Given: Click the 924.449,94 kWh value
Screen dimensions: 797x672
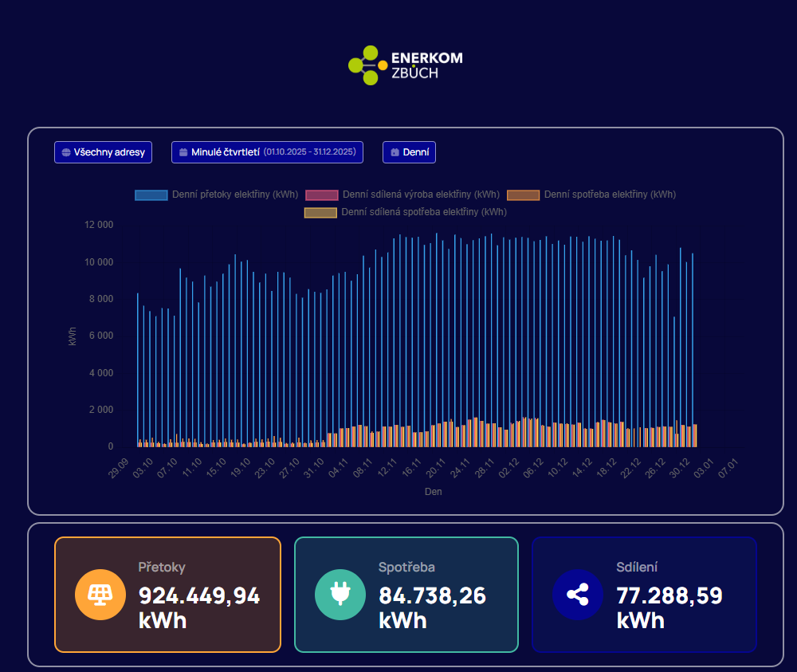Looking at the screenshot, I should tap(199, 607).
